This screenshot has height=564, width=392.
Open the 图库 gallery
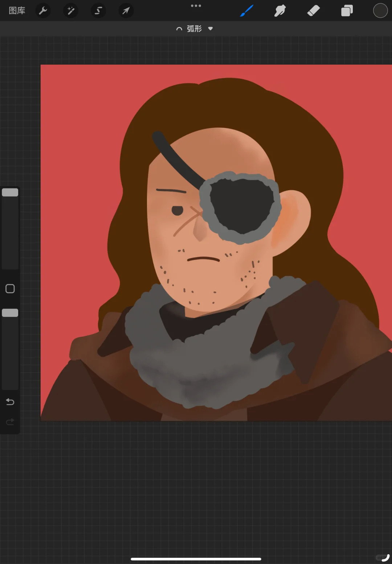click(17, 11)
